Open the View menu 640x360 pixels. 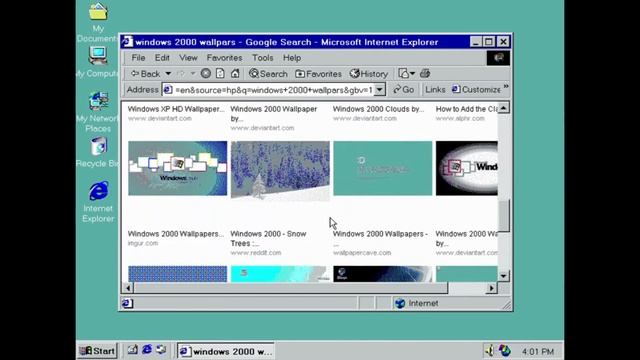click(188, 58)
